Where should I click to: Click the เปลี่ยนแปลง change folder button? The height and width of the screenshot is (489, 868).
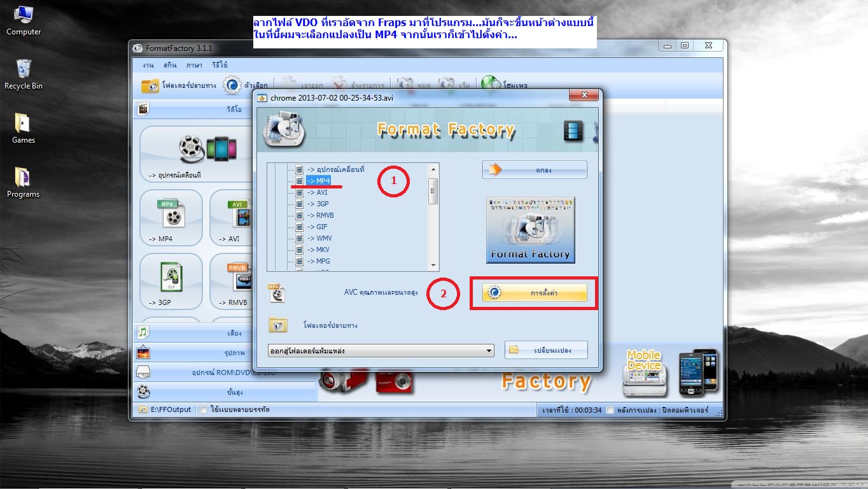point(546,350)
